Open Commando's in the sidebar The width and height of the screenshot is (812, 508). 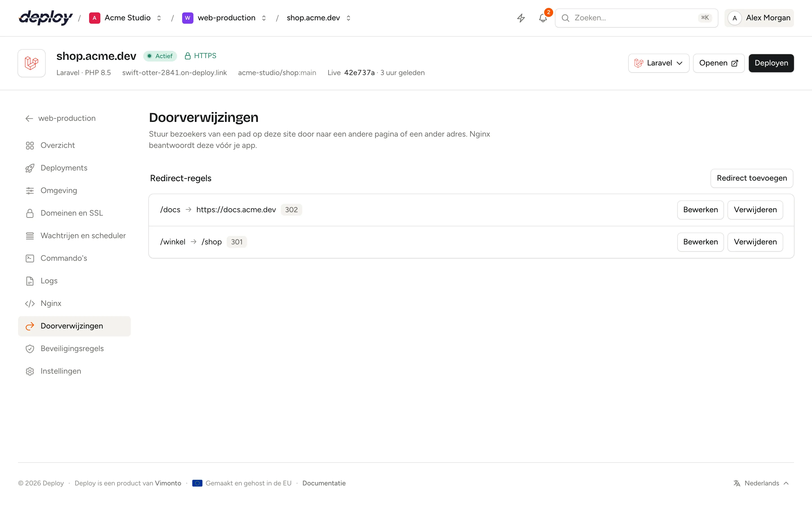tap(74, 258)
